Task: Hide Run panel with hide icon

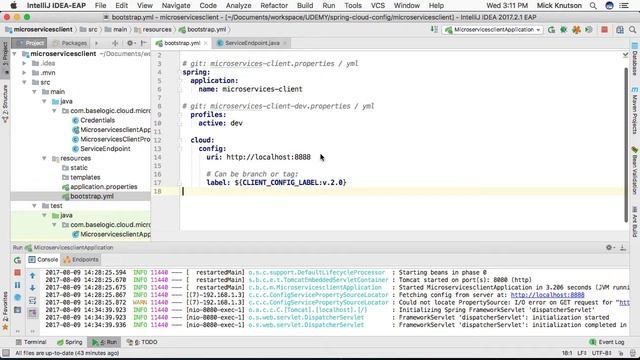Action: [x=623, y=247]
